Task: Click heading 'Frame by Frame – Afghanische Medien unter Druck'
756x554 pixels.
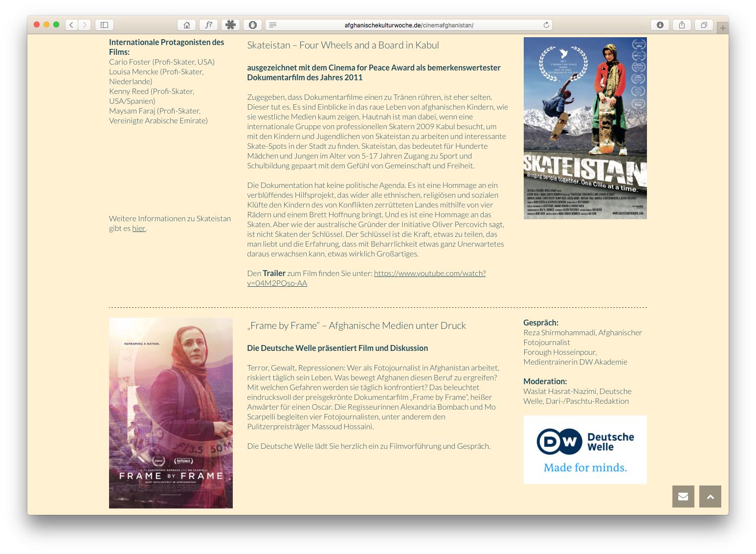Action: point(356,326)
